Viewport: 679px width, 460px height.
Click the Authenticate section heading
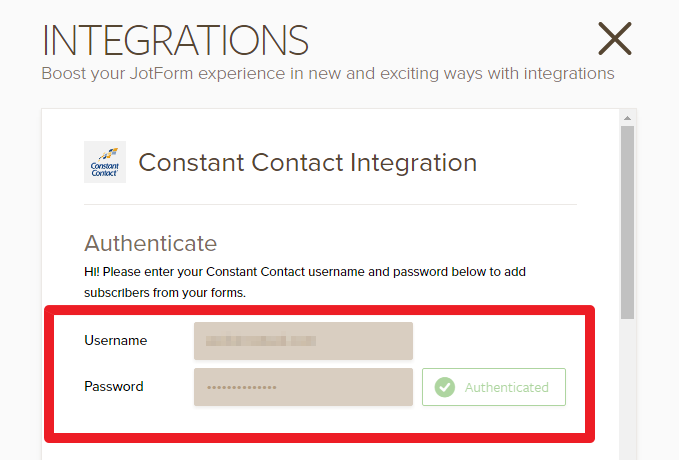[150, 243]
